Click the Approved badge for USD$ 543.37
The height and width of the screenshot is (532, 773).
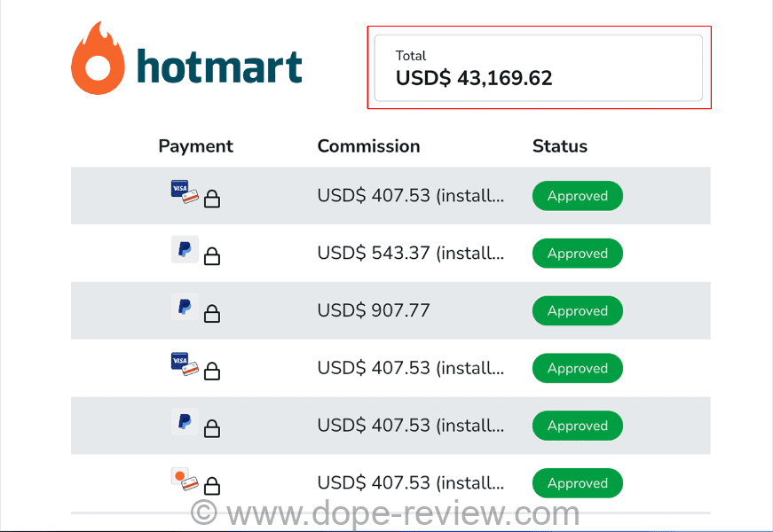(x=577, y=254)
